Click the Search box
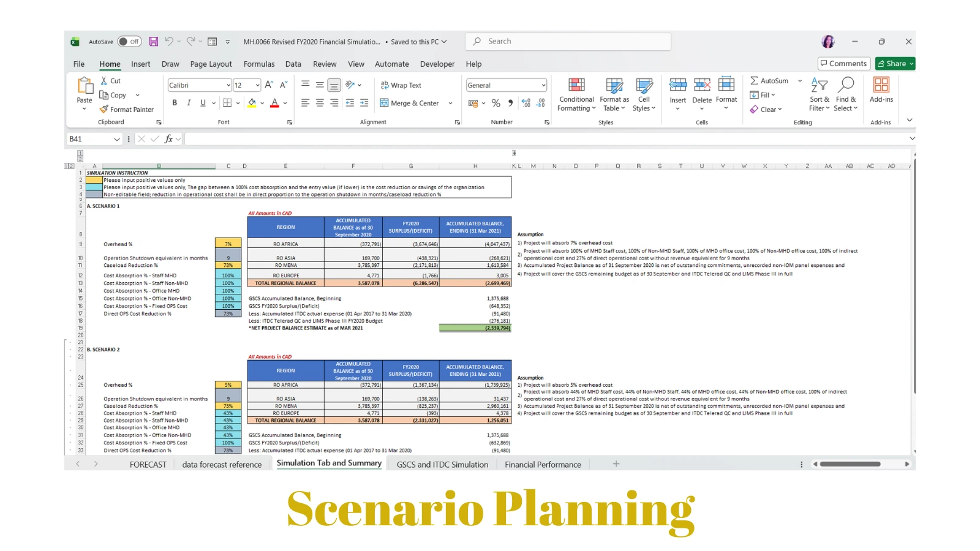Image resolution: width=980 pixels, height=551 pixels. click(x=568, y=42)
